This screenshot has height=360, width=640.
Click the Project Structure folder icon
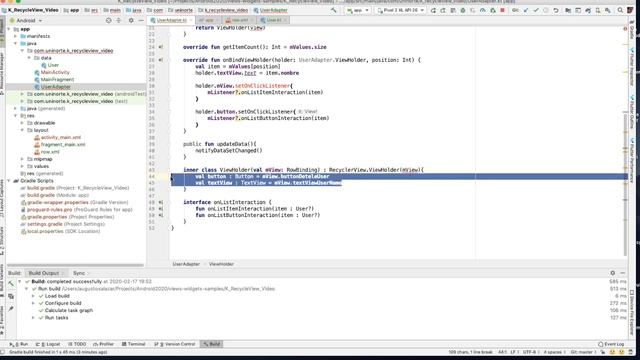[568, 10]
